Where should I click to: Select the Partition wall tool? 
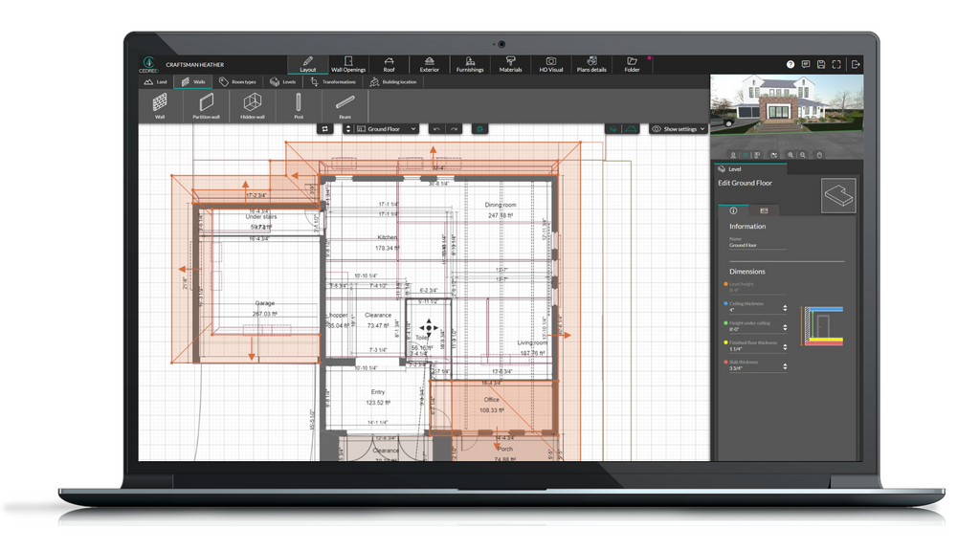click(207, 105)
